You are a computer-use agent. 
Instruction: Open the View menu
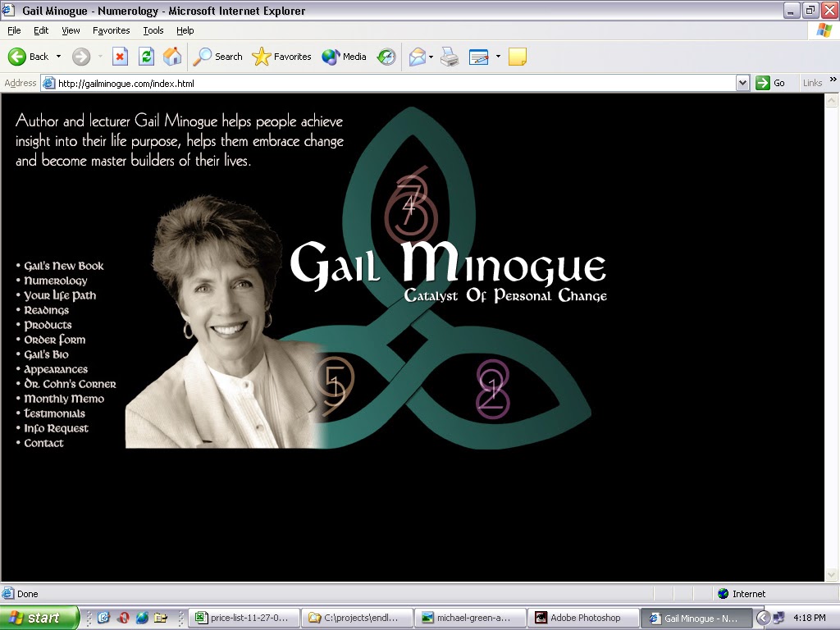(71, 30)
